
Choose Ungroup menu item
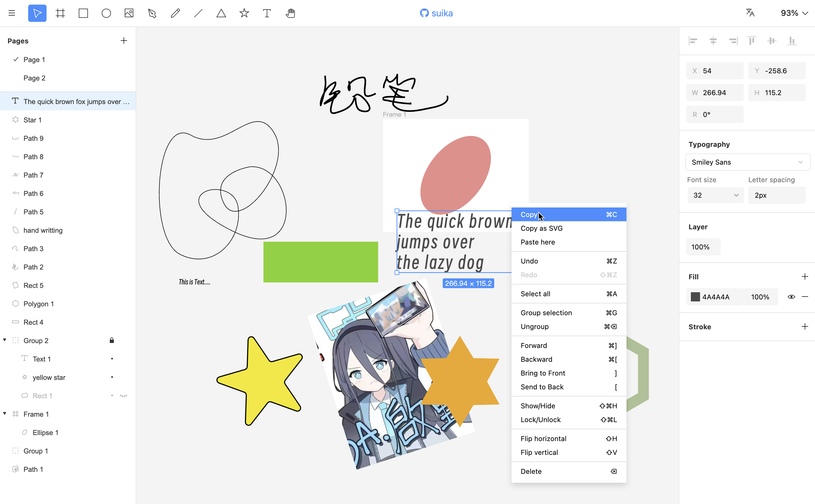(x=569, y=326)
